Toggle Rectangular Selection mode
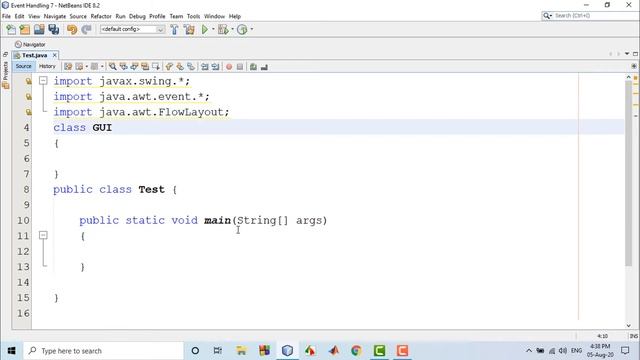 click(x=156, y=67)
